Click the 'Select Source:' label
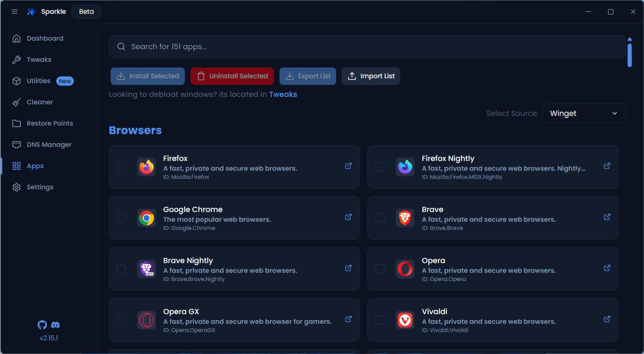This screenshot has width=644, height=354. pyautogui.click(x=512, y=113)
